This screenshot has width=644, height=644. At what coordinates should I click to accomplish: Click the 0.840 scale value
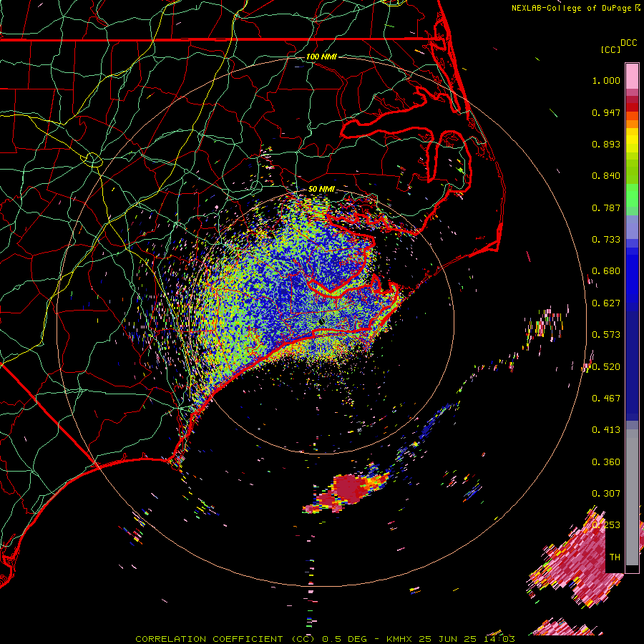tap(606, 176)
